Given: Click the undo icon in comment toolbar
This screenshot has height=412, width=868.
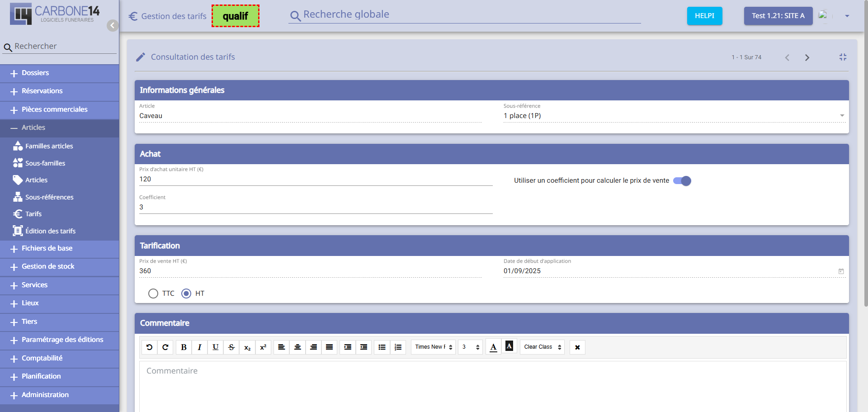Looking at the screenshot, I should pos(149,347).
